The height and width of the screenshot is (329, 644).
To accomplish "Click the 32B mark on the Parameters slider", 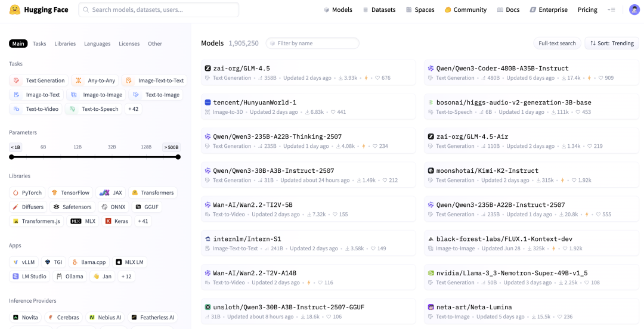I will (112, 147).
